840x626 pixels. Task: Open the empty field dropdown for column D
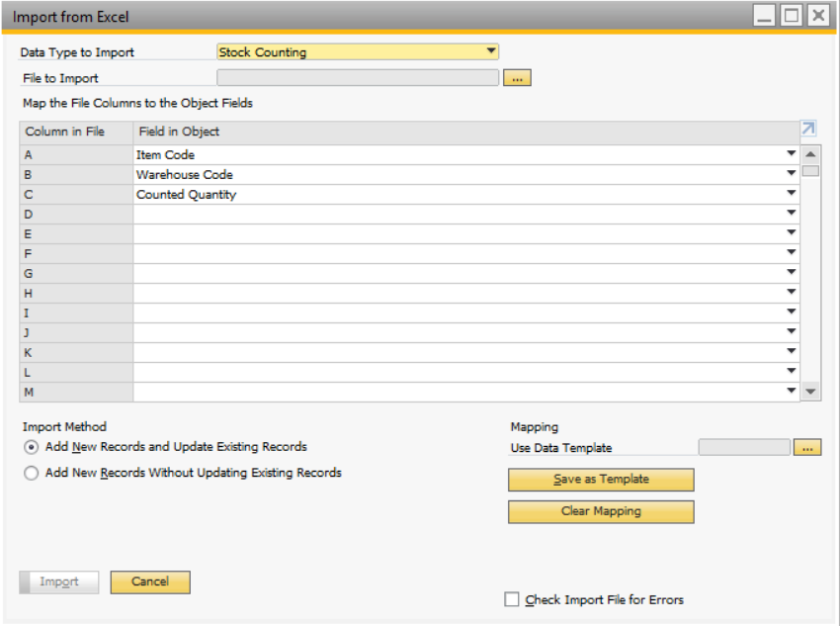pyautogui.click(x=791, y=215)
